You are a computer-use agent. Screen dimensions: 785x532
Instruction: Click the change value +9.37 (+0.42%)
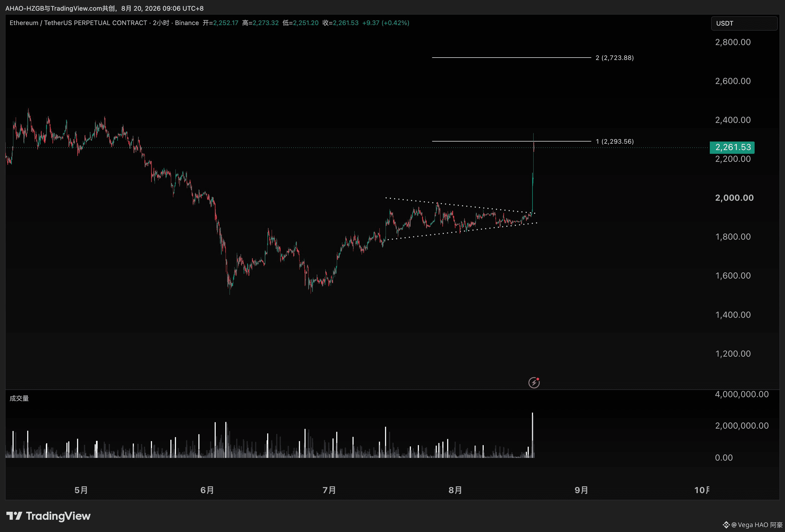click(x=386, y=23)
